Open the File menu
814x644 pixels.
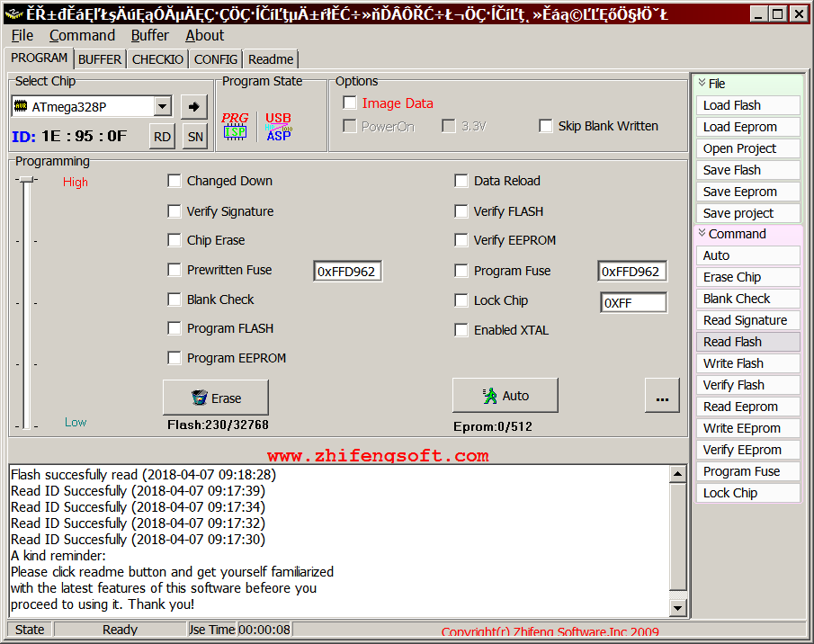pyautogui.click(x=22, y=35)
